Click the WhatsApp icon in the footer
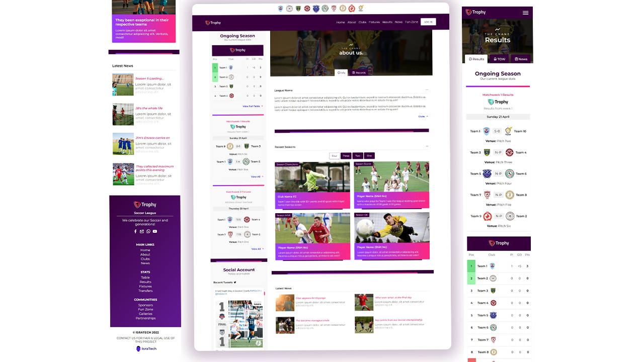 [x=148, y=231]
